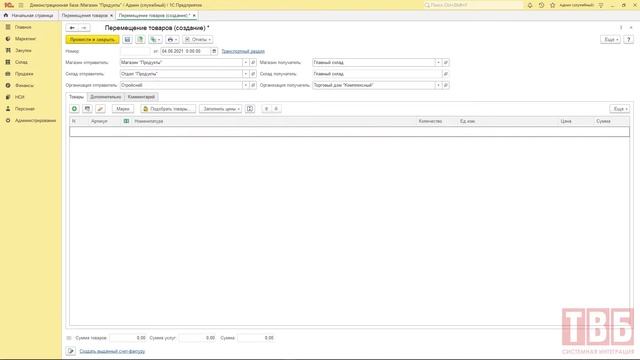
Task: Open the Магазин получатель item via open icon
Action: (446, 62)
